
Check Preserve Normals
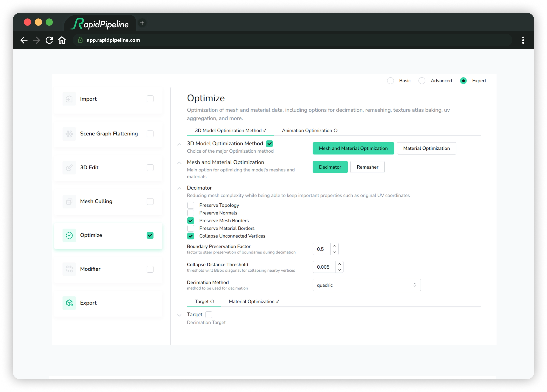click(190, 213)
